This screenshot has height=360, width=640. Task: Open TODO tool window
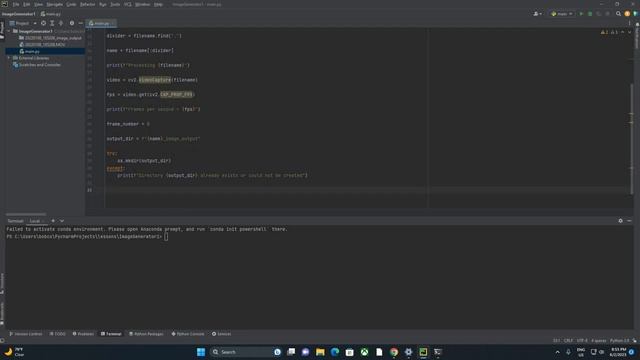pyautogui.click(x=58, y=334)
